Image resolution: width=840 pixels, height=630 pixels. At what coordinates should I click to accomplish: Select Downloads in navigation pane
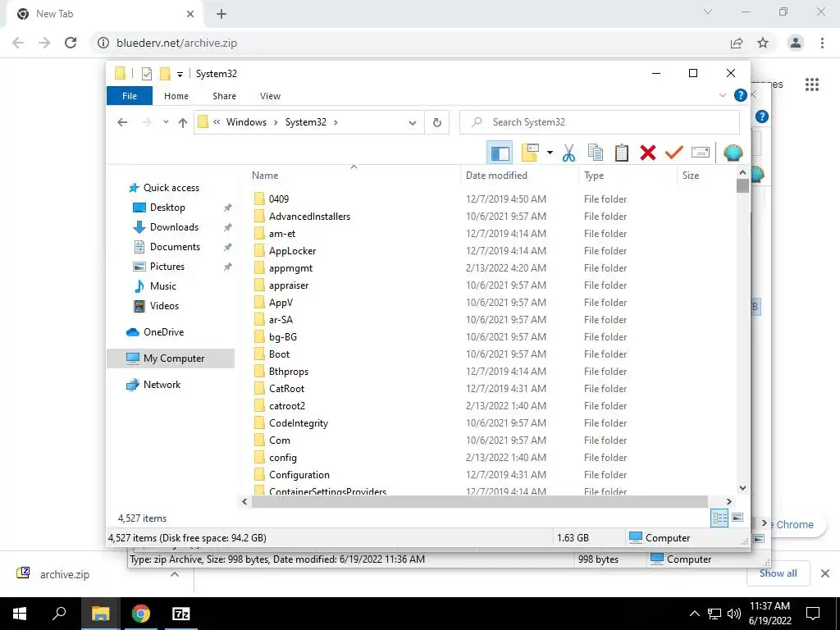[x=174, y=227]
